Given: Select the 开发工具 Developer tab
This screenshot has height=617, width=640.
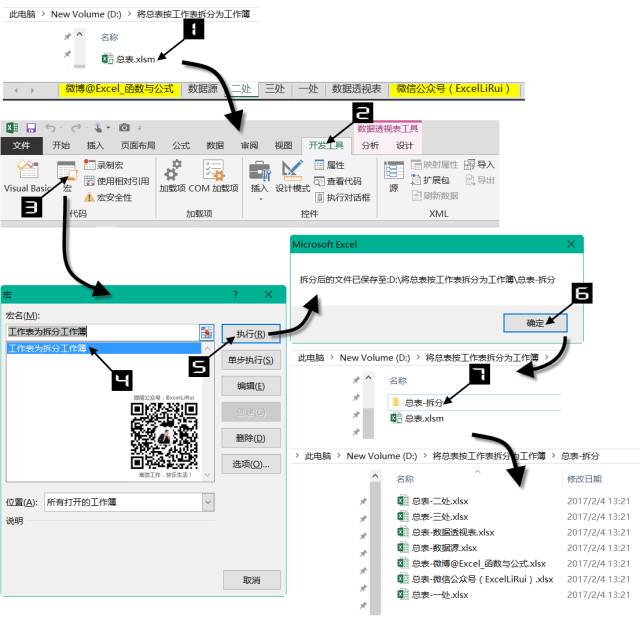Looking at the screenshot, I should click(326, 146).
